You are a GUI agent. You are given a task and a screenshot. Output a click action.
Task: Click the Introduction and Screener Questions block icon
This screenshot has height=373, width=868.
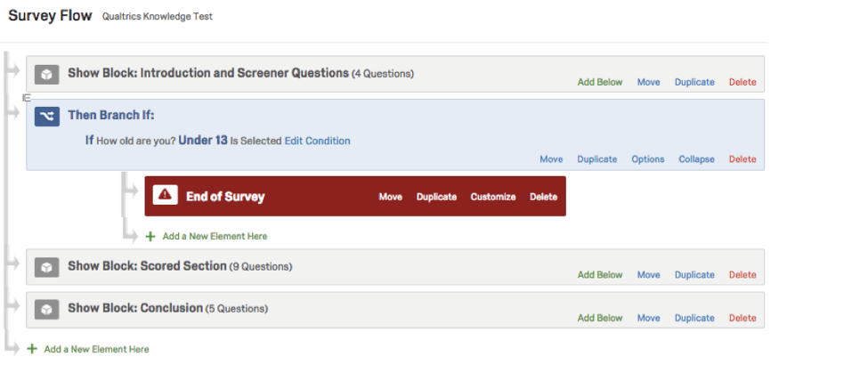pos(47,73)
